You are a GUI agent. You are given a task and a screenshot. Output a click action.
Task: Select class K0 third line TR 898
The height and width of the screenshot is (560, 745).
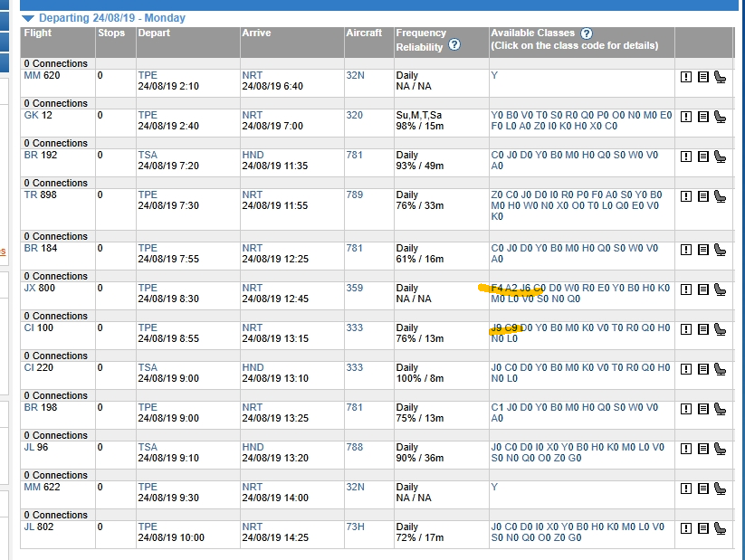(497, 216)
